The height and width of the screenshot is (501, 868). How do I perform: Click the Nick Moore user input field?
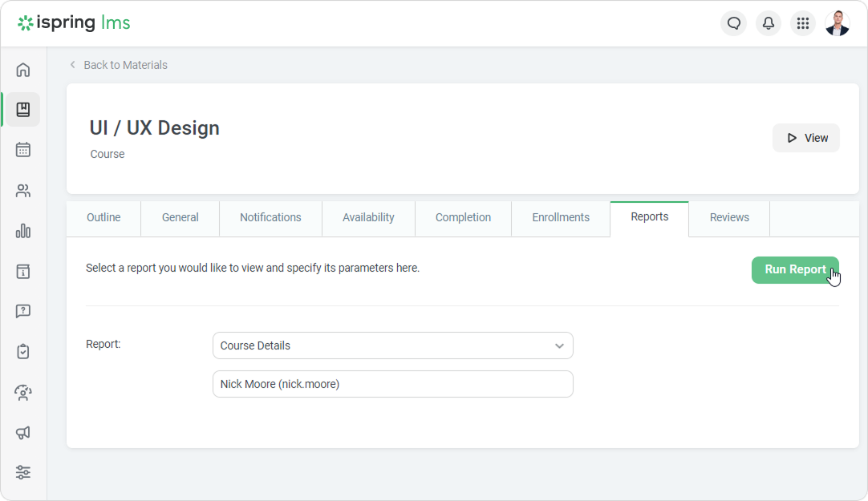[392, 384]
